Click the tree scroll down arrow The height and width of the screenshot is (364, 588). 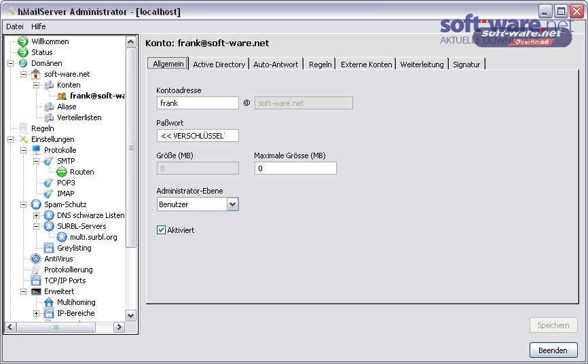[x=130, y=316]
